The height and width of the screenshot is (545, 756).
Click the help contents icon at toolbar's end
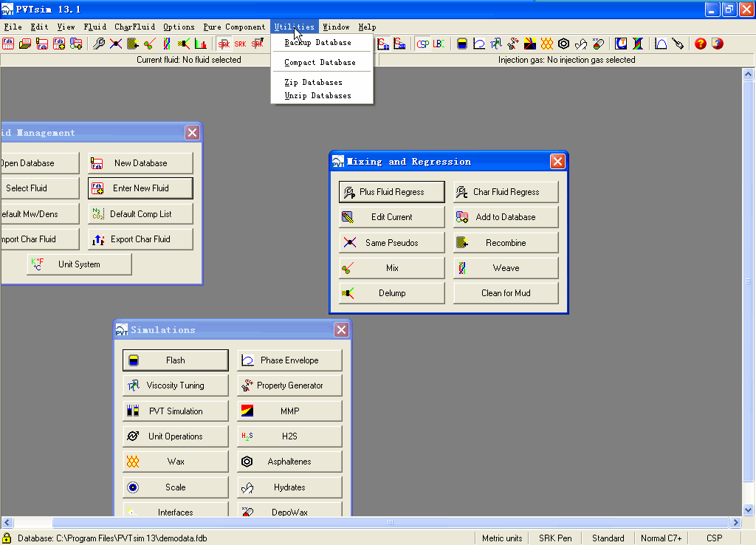pos(718,44)
